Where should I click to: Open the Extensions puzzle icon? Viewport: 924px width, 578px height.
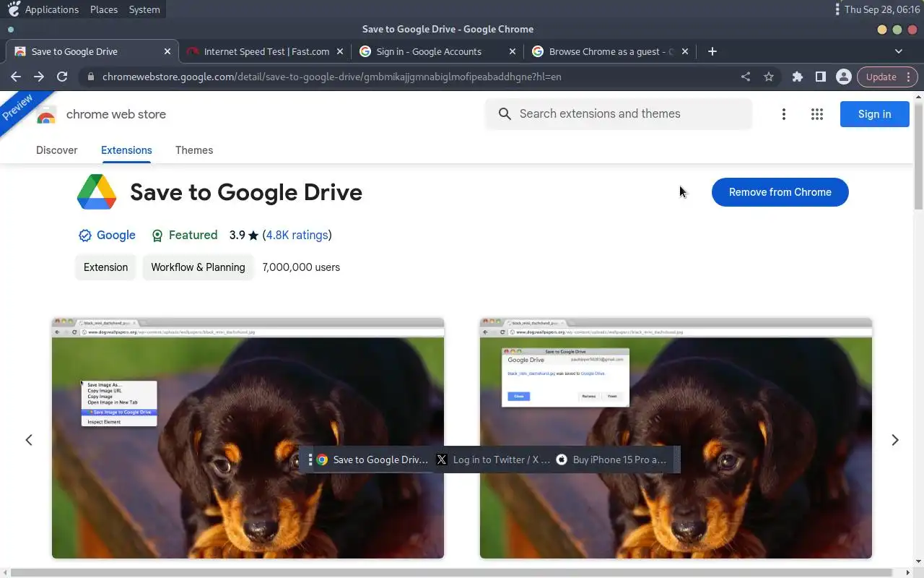798,77
